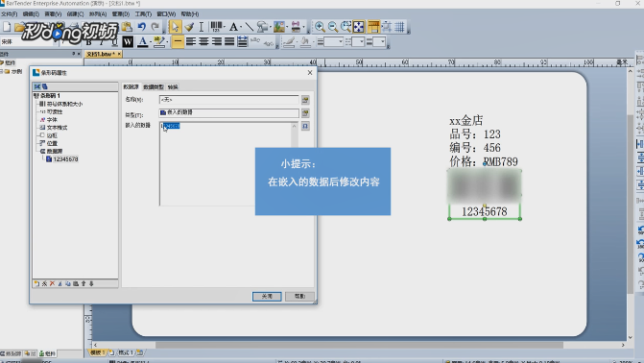The width and height of the screenshot is (644, 363).
Task: Click the highlighted single-line alignment icon
Action: tap(178, 41)
